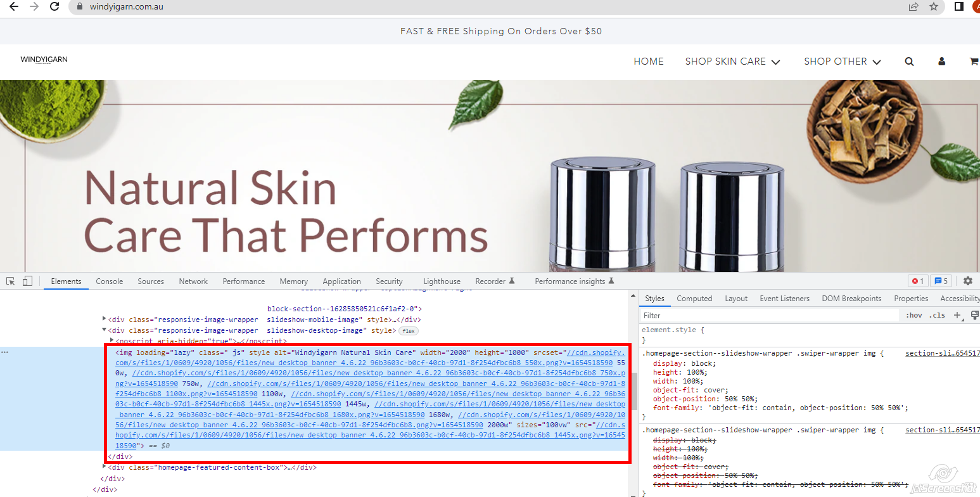Click the 'Natural Skin Care That Performs' banner heading
980x497 pixels.
286,212
